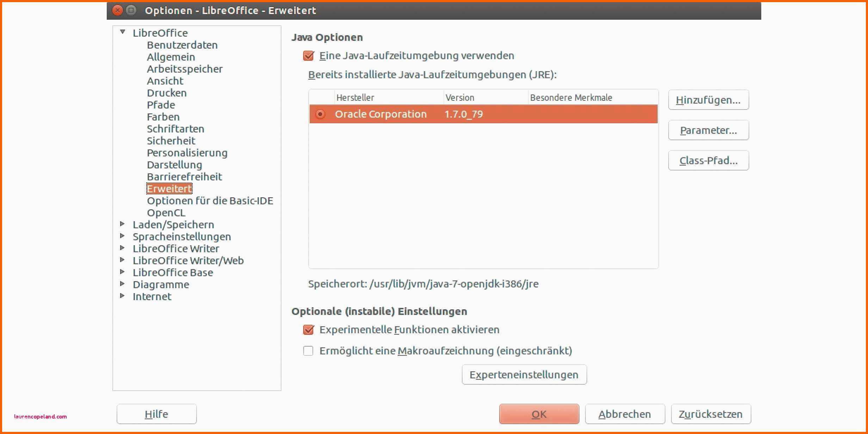Click Besondere Merkmale column header

click(593, 98)
